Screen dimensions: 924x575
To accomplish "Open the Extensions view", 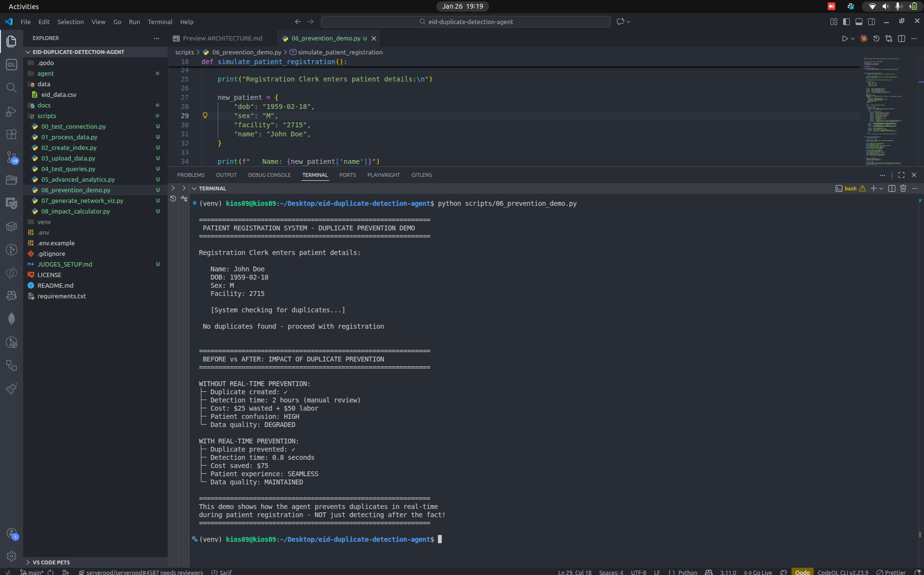I will click(12, 134).
